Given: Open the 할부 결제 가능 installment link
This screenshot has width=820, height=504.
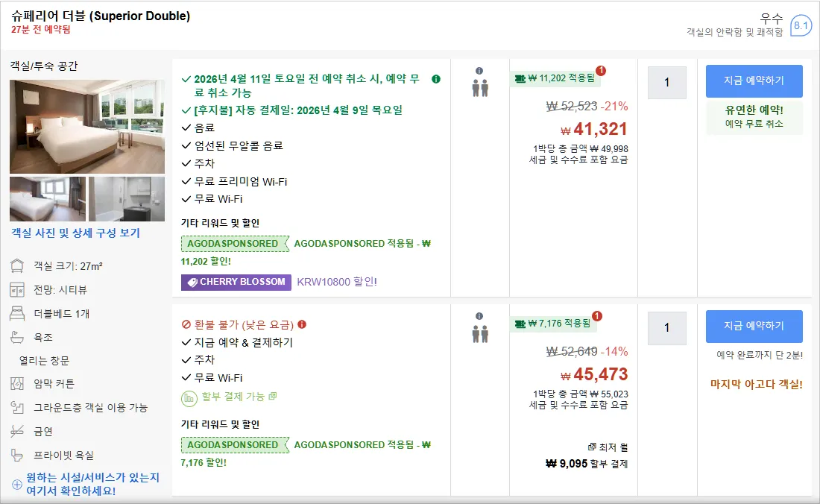Looking at the screenshot, I should (x=239, y=397).
